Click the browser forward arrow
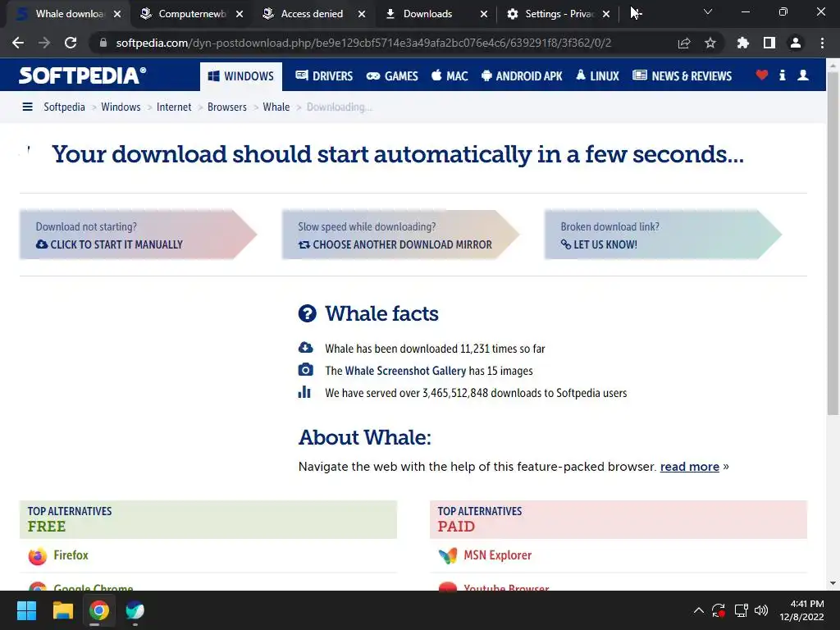The width and height of the screenshot is (840, 630). click(44, 43)
